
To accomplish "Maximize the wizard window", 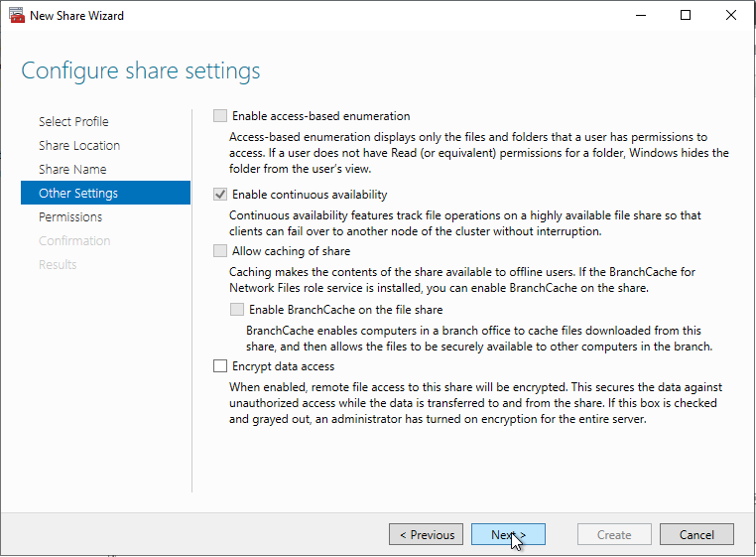I will (686, 16).
